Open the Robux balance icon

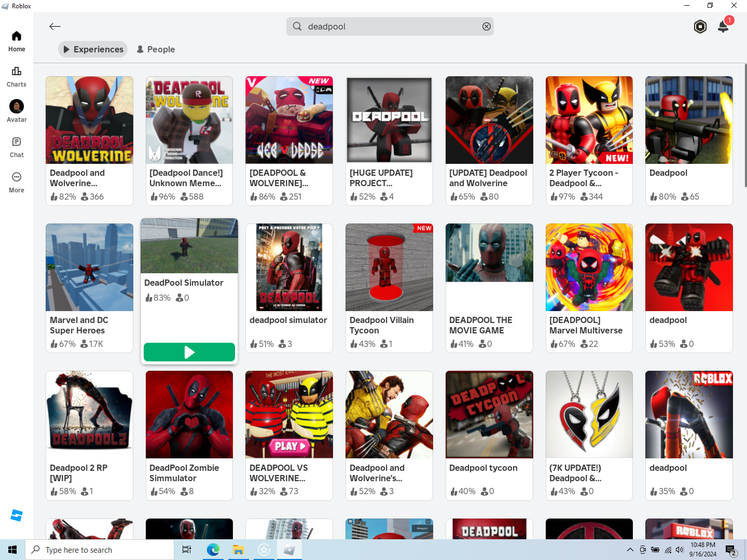(700, 26)
